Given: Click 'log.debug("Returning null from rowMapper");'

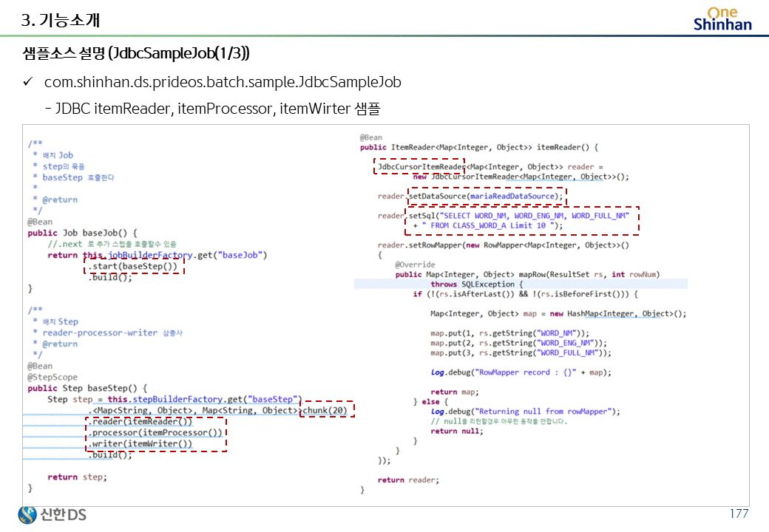Looking at the screenshot, I should (525, 412).
